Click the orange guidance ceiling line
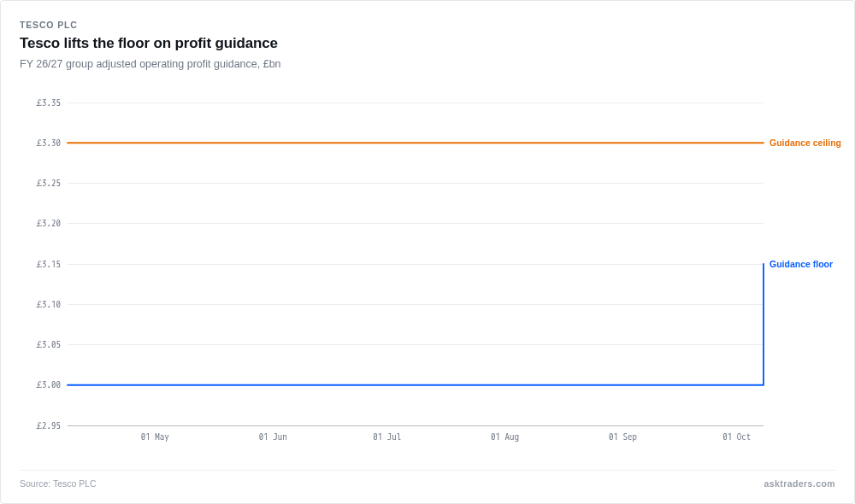Image resolution: width=855 pixels, height=504 pixels. 416,143
